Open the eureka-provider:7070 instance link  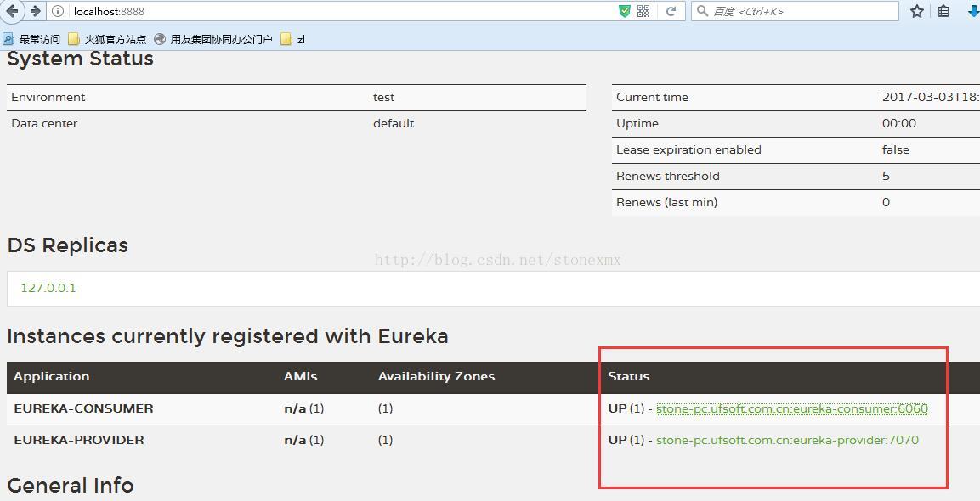(788, 440)
